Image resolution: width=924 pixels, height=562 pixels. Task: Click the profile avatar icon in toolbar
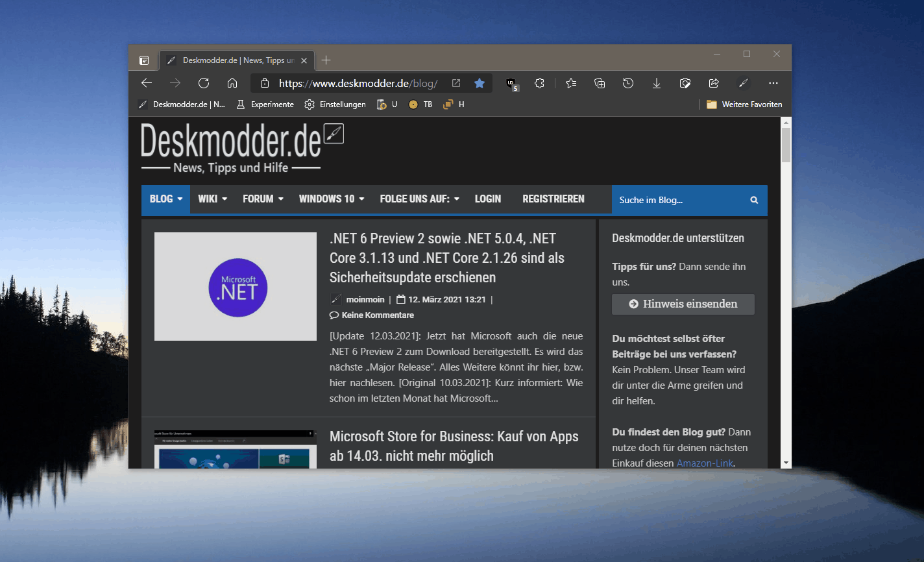tap(744, 83)
